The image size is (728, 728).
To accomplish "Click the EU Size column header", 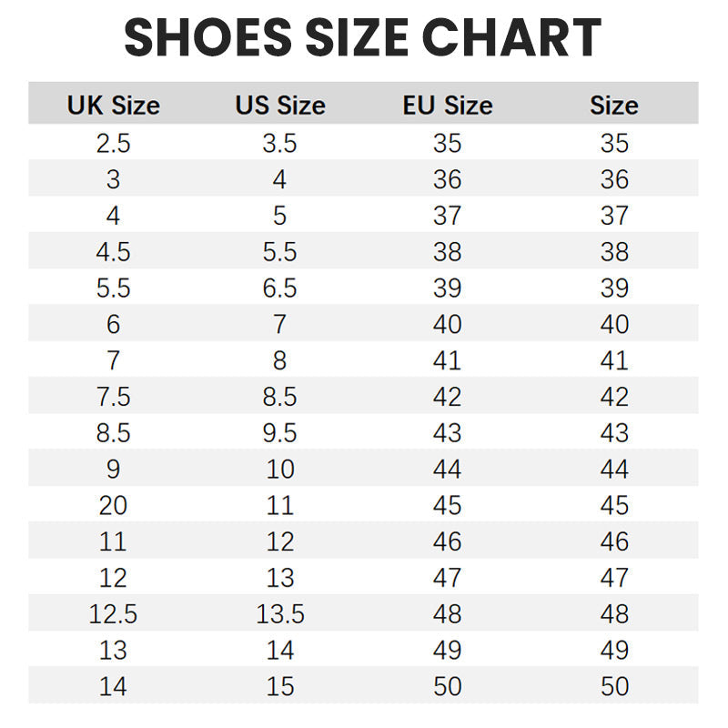I will (x=447, y=106).
